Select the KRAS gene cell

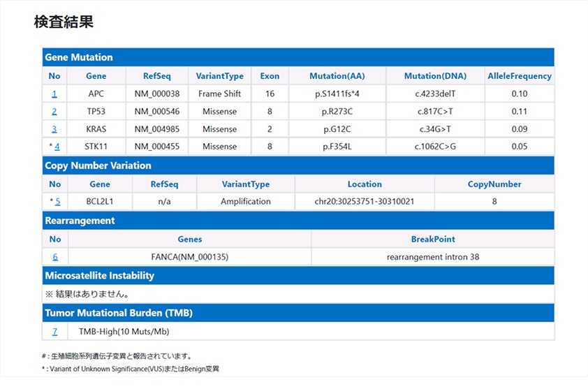96,129
